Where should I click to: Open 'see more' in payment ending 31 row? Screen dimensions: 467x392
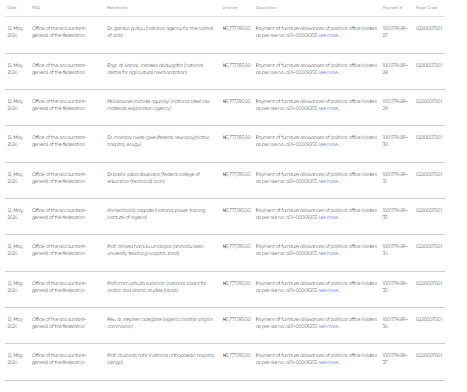pyautogui.click(x=329, y=181)
